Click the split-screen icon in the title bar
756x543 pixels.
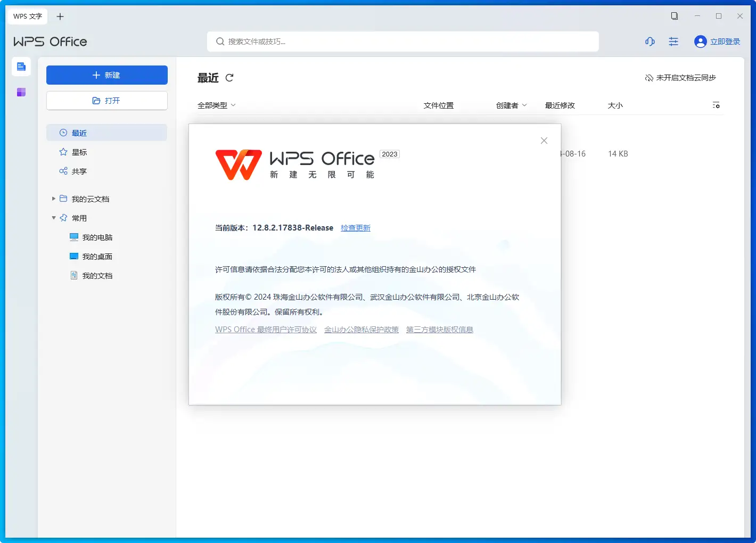674,16
